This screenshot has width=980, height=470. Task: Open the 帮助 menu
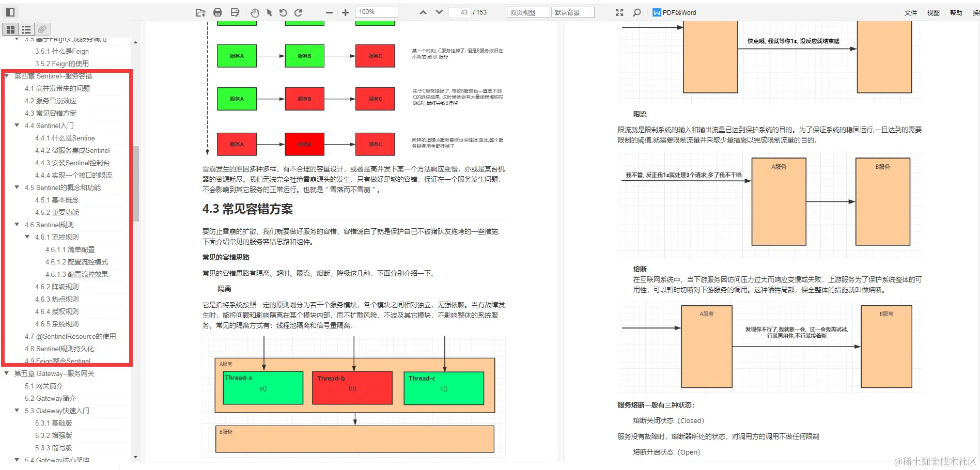[956, 12]
